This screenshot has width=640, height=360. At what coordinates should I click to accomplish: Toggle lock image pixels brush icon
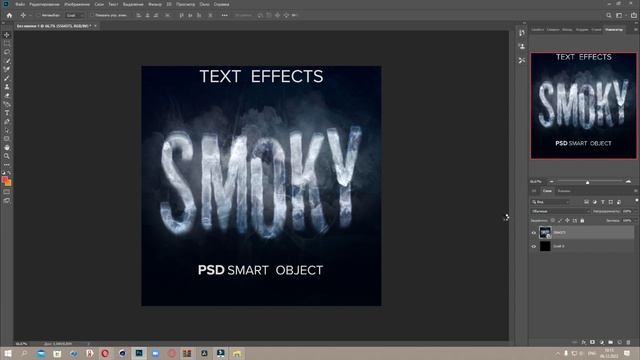560,220
